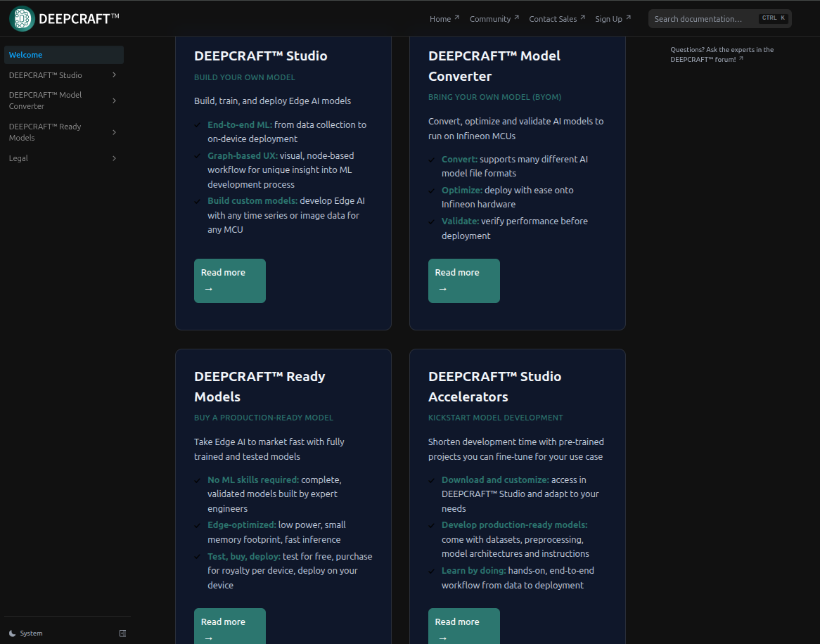Click checkmark icon beside Learn by doing

(431, 571)
